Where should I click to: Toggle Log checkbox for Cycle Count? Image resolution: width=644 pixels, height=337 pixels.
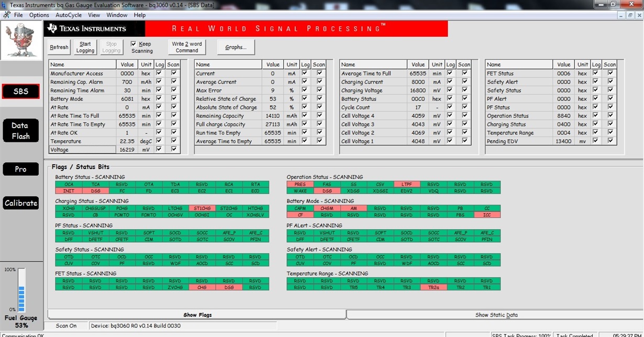[451, 107]
